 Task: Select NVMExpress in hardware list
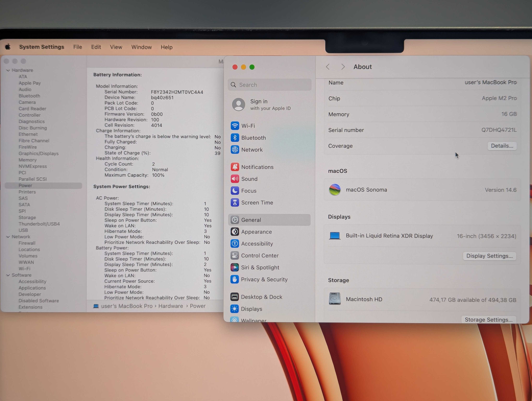pos(33,166)
